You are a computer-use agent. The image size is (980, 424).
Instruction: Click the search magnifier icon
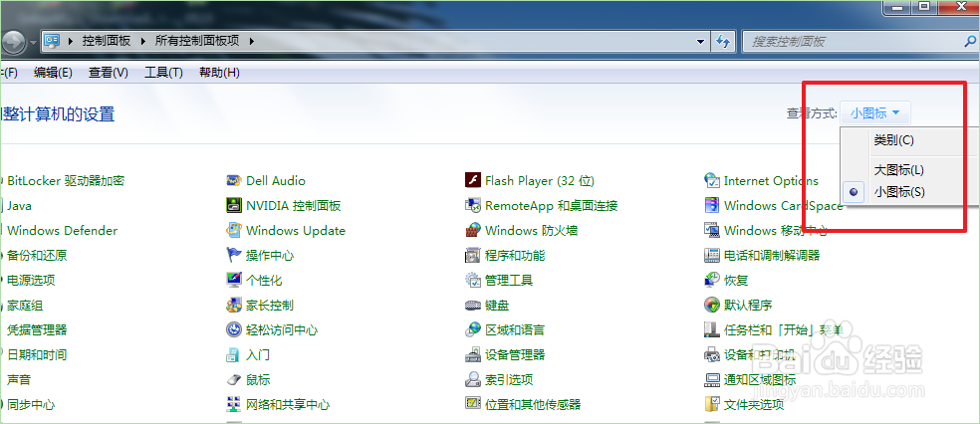[972, 41]
